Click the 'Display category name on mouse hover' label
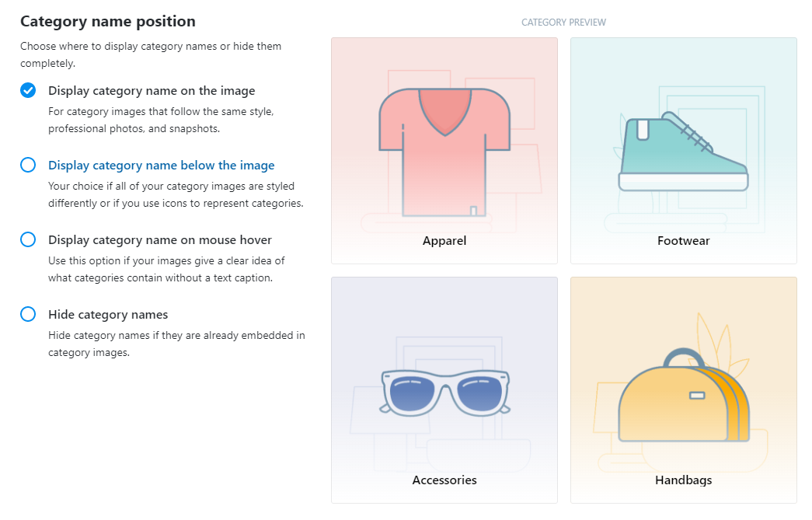812x520 pixels. (160, 240)
